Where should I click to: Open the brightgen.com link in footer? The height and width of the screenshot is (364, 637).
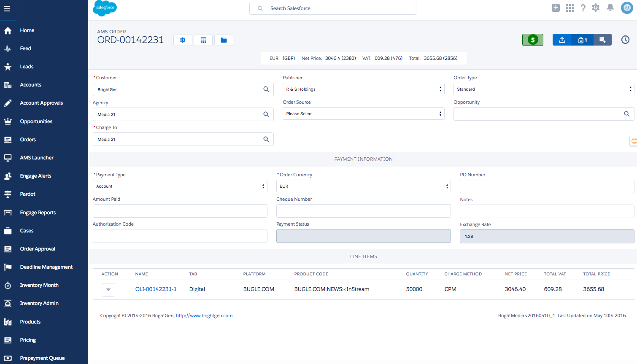tap(204, 315)
